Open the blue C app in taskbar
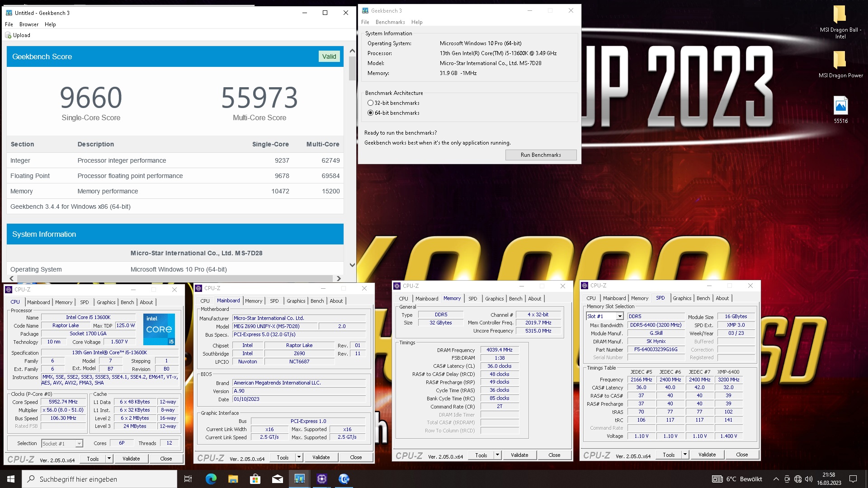The image size is (868, 488). (x=344, y=479)
